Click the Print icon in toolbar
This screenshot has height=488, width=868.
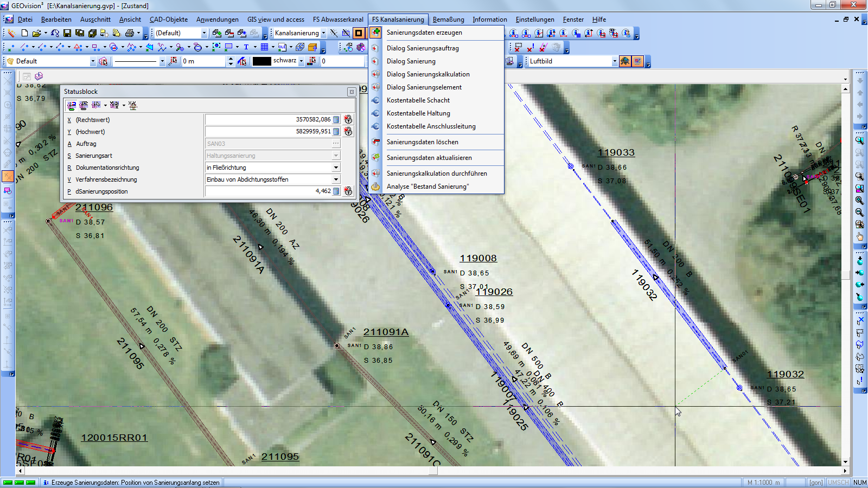tap(129, 33)
